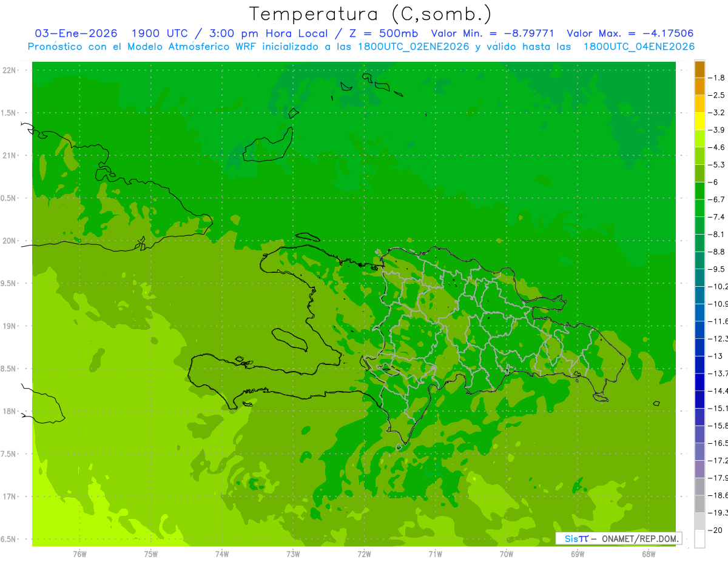Click the "Valor Max. = -4.17506" value

(630, 33)
